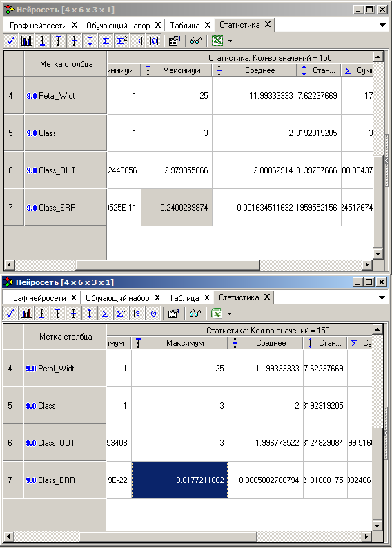Toggle Minimum statistic icon in lower window toolbar
The width and height of the screenshot is (392, 548).
[41, 313]
